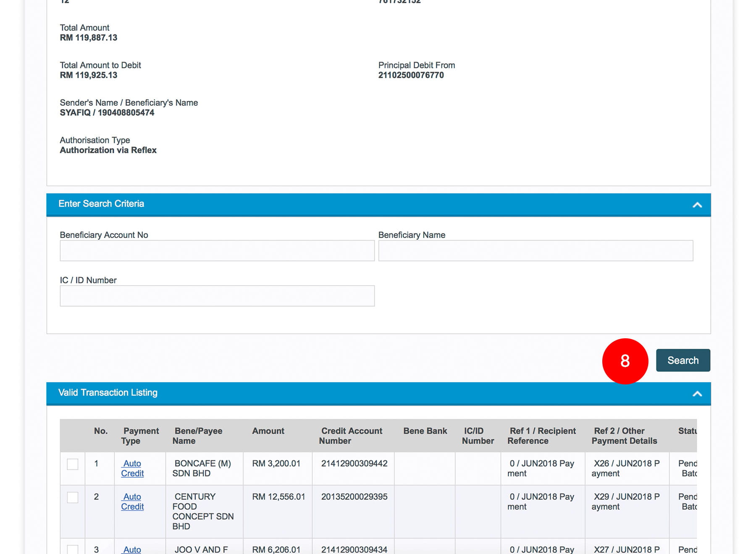The image size is (756, 554).
Task: Click the Ref 2 / Other Payment Details header
Action: point(625,436)
